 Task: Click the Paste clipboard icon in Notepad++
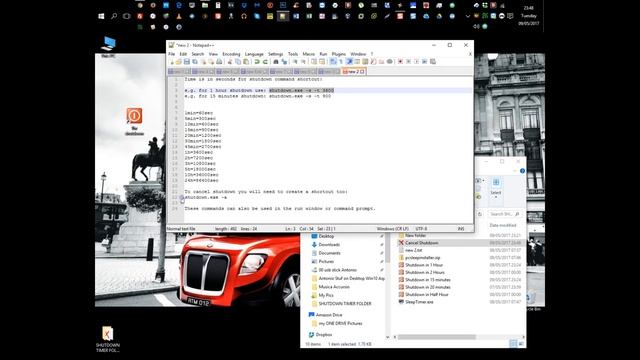click(246, 62)
